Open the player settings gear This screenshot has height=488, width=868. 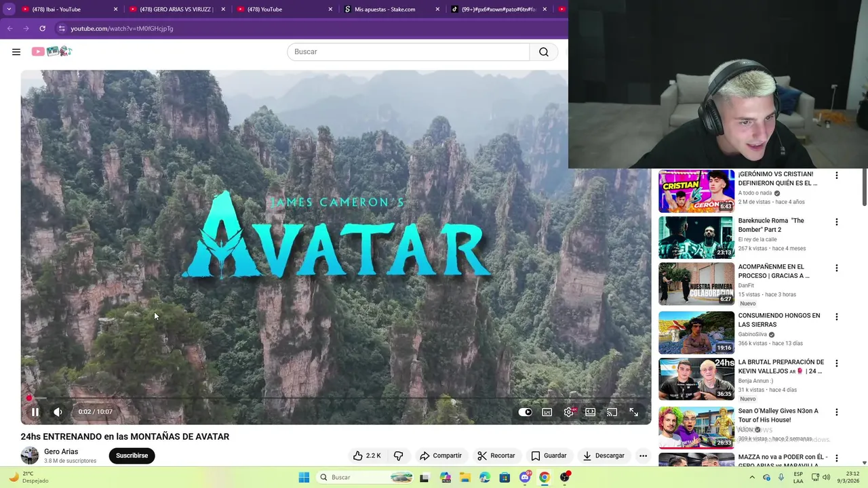pos(569,412)
